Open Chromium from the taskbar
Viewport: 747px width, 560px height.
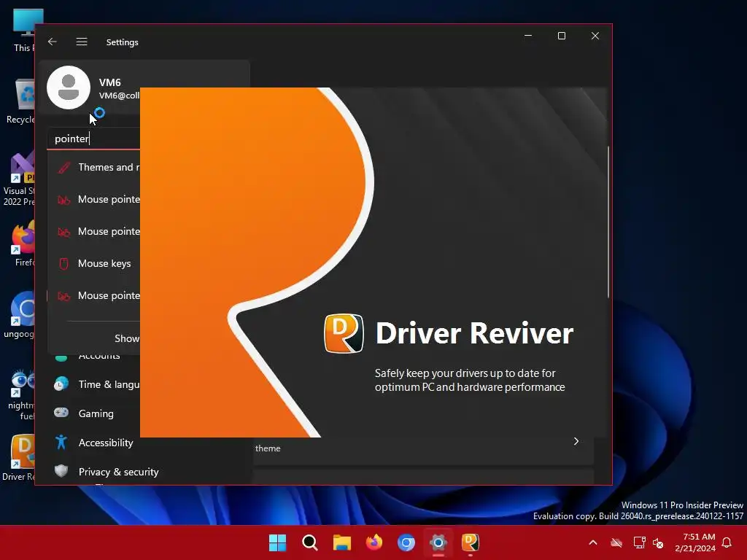pyautogui.click(x=406, y=542)
